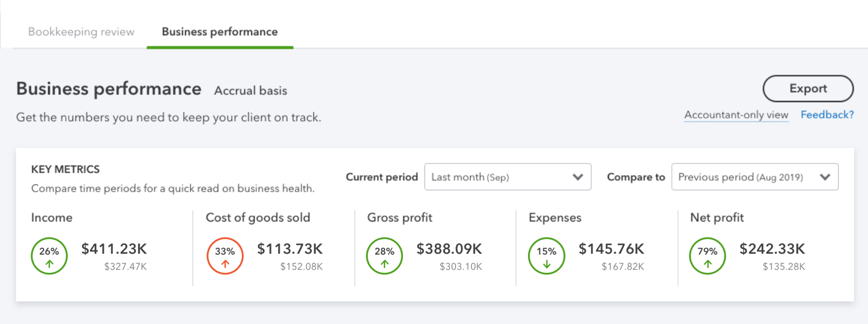Switch to the Bookkeeping review tab

coord(81,32)
